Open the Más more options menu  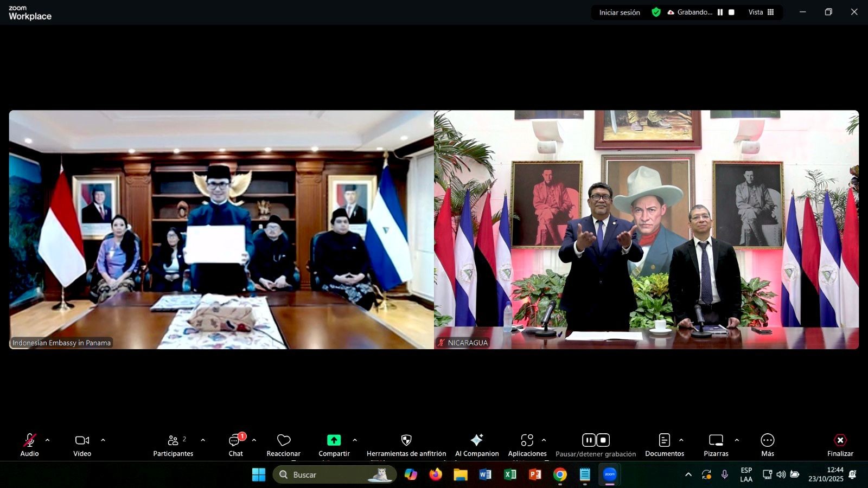767,440
